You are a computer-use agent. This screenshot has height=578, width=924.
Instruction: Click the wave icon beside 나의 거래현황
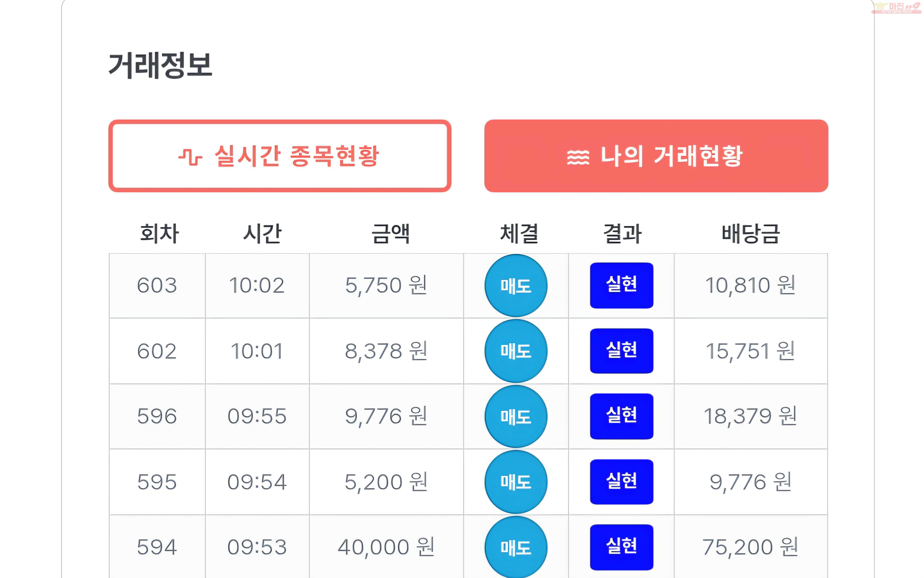578,157
